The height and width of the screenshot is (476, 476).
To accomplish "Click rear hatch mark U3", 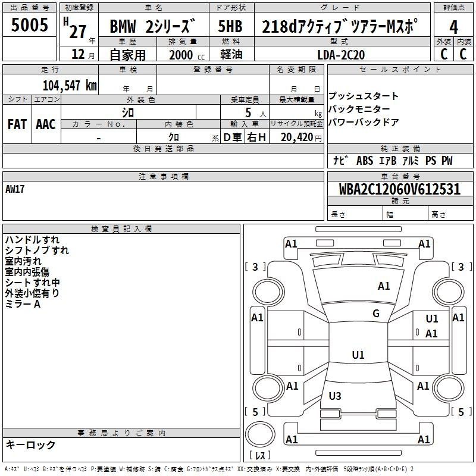I will pos(335,396).
